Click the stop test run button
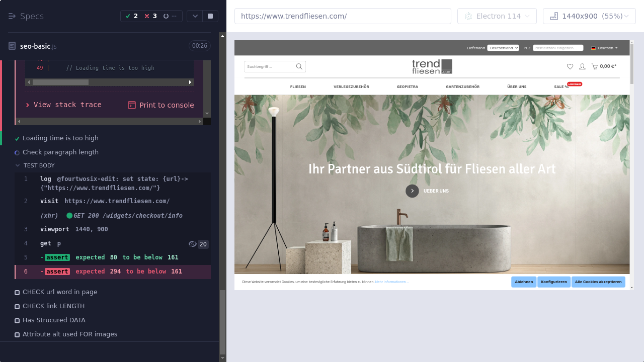 point(210,16)
